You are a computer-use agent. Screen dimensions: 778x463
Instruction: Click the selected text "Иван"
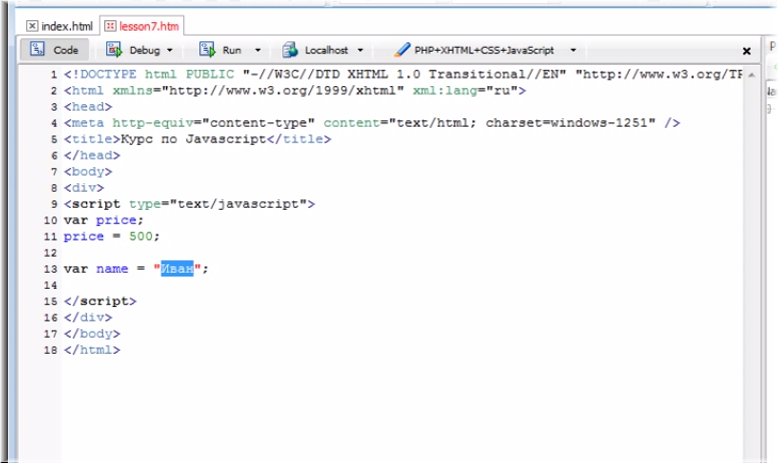177,268
